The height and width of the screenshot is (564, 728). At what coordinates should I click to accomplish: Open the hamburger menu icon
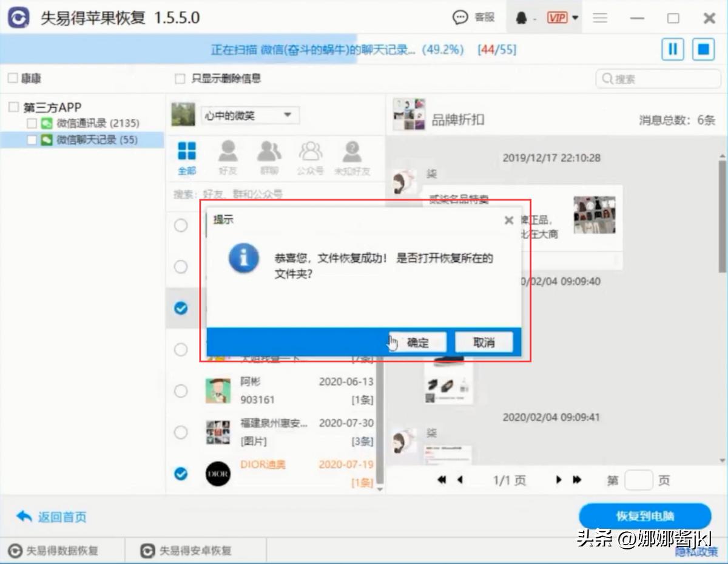click(x=600, y=18)
